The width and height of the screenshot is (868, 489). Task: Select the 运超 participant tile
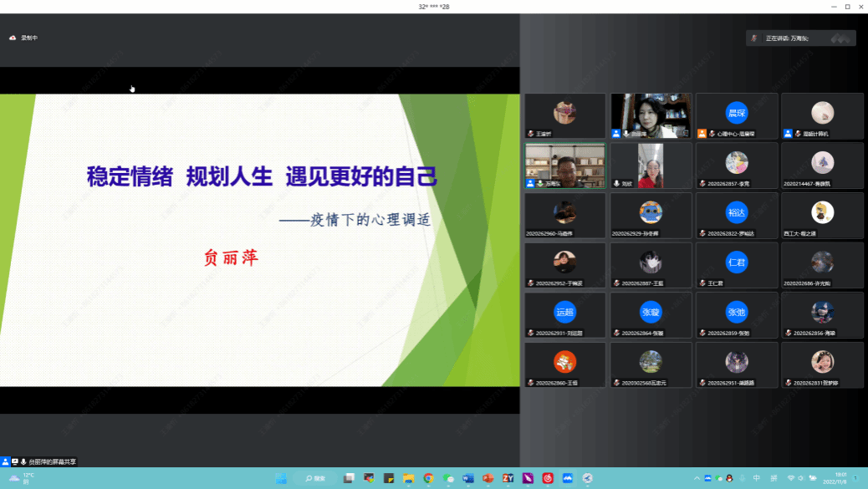(x=564, y=315)
